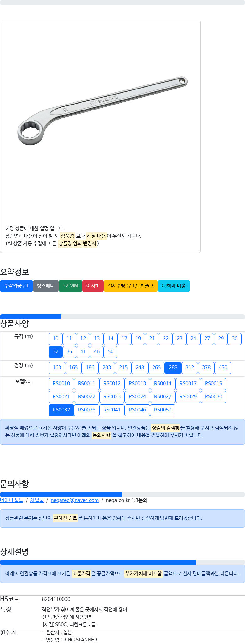The width and height of the screenshot is (245, 644).
Task: Click the 링스패너 summary tag
Action: [x=46, y=286]
